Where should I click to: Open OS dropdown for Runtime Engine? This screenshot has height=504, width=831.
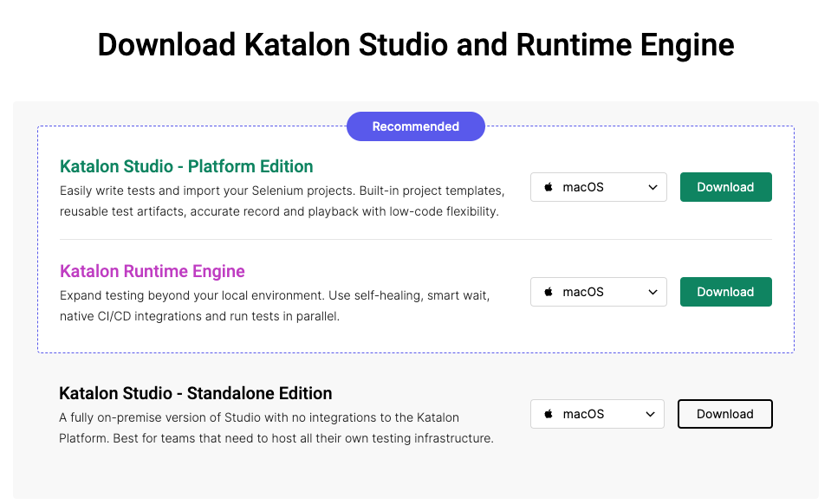tap(599, 292)
